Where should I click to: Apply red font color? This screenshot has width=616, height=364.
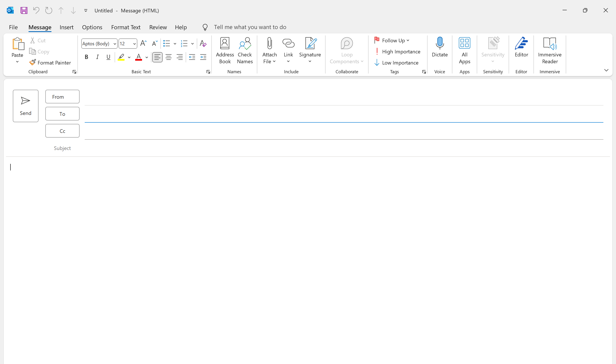138,57
